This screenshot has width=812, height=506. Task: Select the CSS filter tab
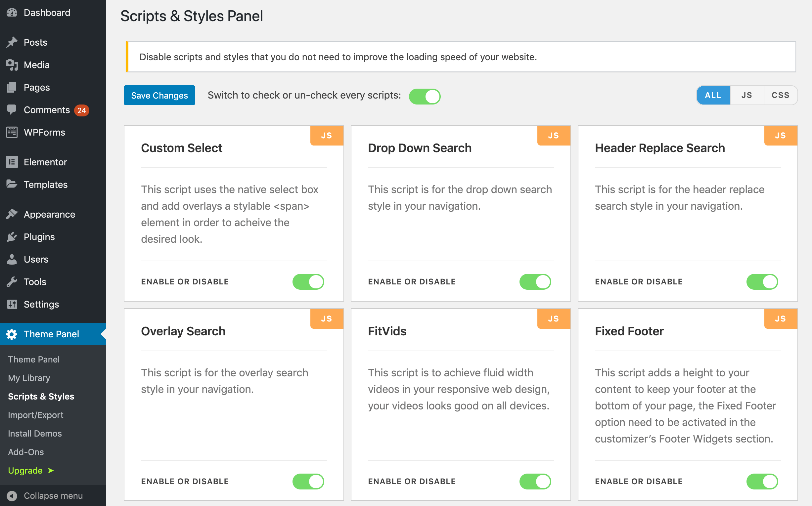[780, 95]
